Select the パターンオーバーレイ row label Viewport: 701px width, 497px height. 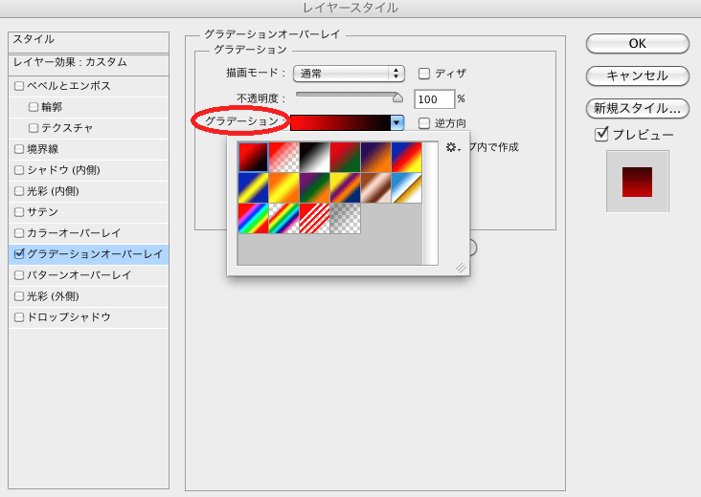(79, 275)
